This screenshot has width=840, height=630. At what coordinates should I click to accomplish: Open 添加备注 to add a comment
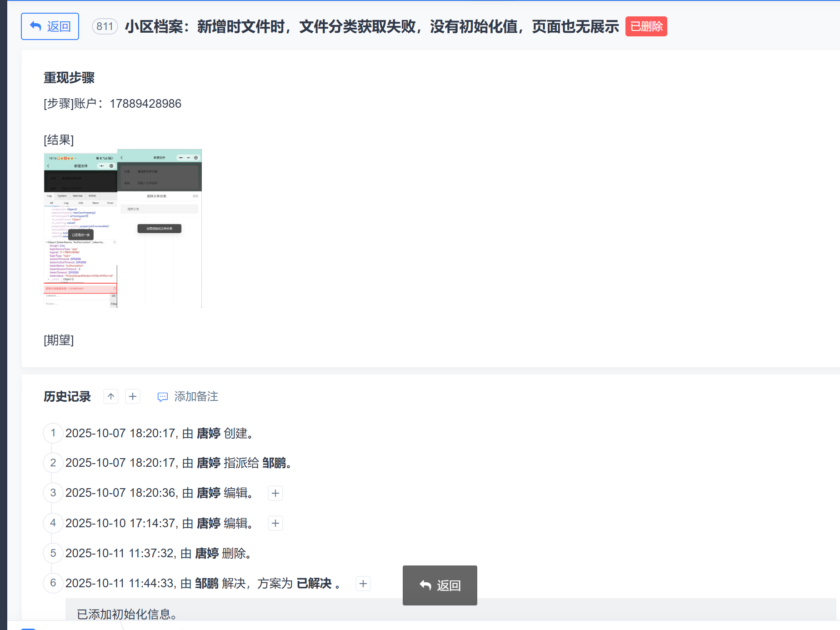coord(196,396)
